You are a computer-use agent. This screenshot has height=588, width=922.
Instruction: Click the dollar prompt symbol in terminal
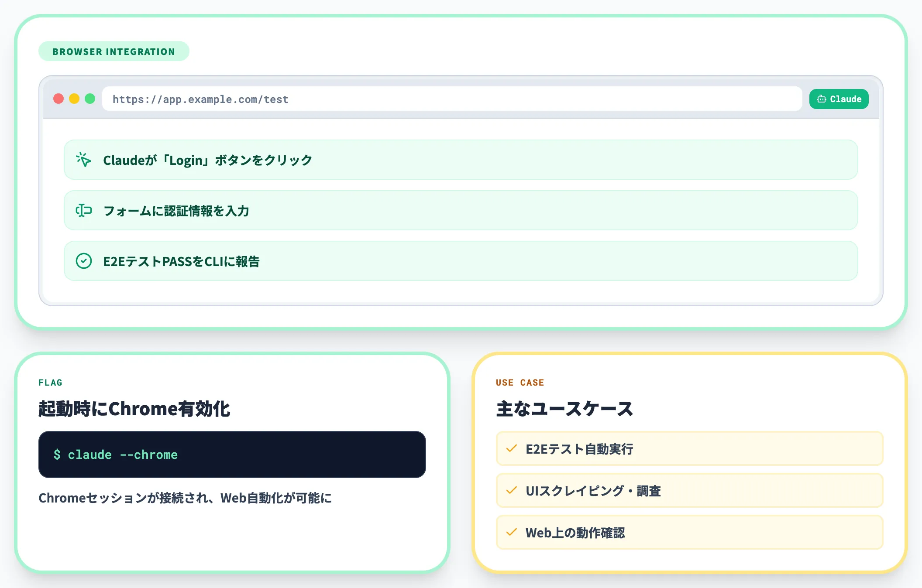tap(57, 455)
